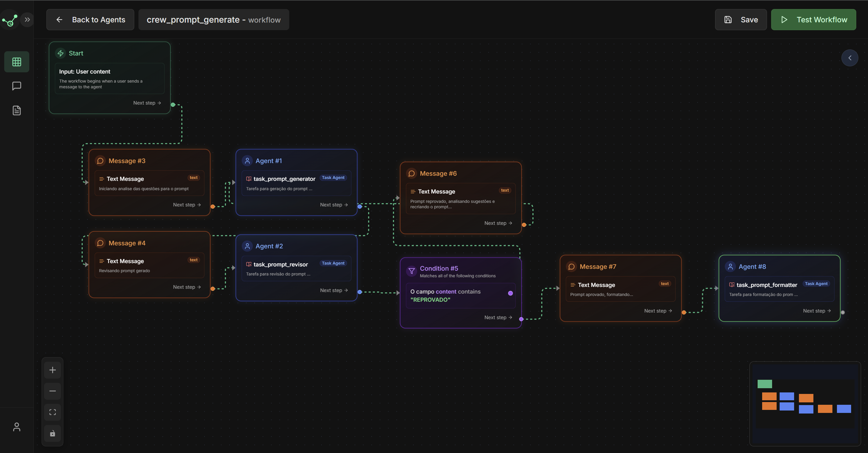868x453 pixels.
Task: Open the documents icon in the left sidebar
Action: [16, 111]
